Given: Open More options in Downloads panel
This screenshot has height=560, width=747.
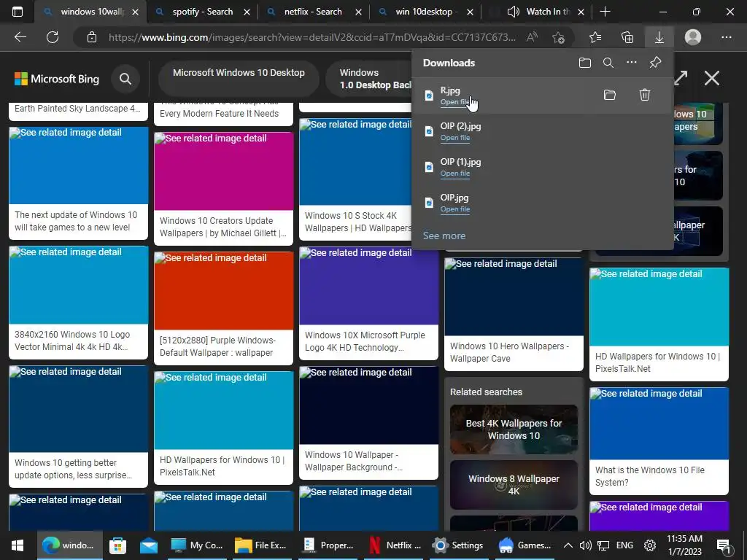Looking at the screenshot, I should point(632,63).
